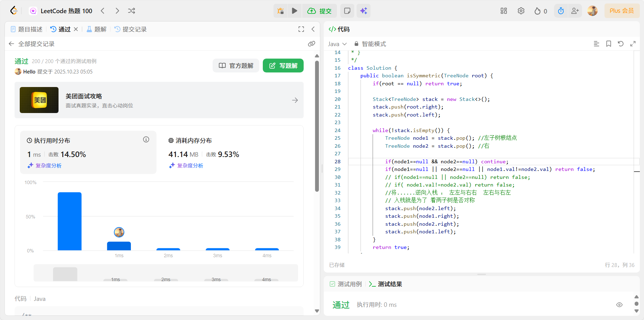Toggle 智能模式 lock mode
The image size is (644, 320).
[x=370, y=44]
